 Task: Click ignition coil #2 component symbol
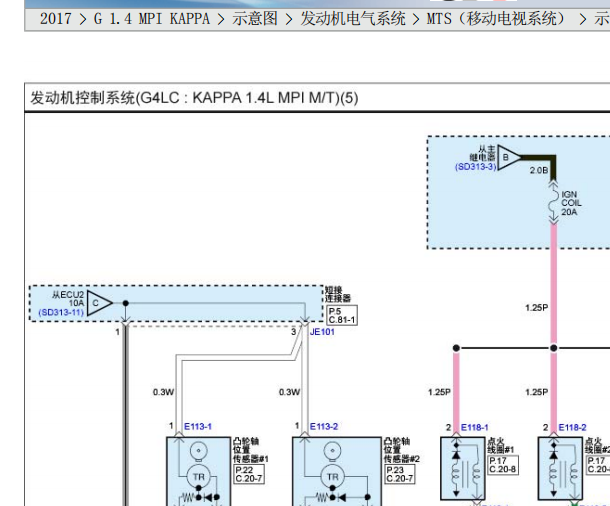coord(560,468)
